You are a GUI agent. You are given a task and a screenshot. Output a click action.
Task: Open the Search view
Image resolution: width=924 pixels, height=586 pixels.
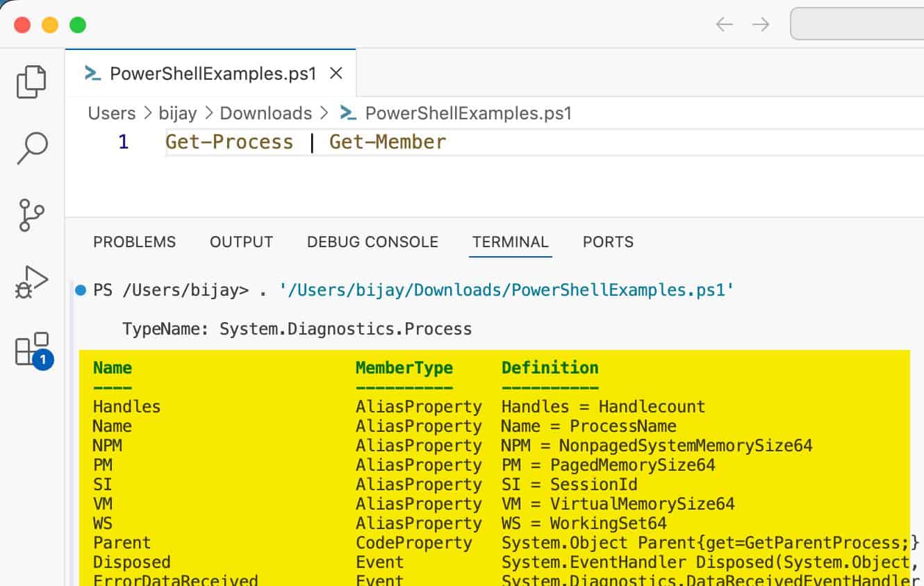[x=31, y=149]
